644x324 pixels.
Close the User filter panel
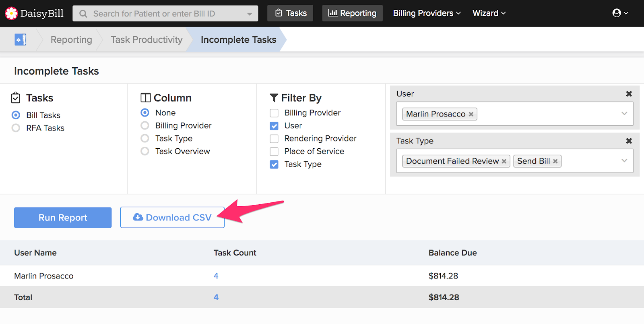(629, 94)
